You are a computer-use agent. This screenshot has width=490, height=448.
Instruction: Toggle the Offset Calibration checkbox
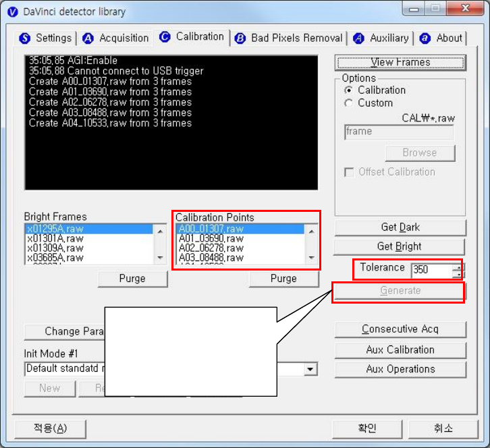point(349,172)
